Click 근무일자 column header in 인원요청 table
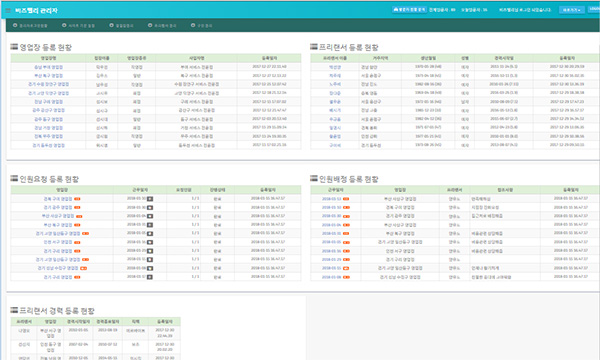Viewport: 600px width, 360px height. pyautogui.click(x=140, y=190)
